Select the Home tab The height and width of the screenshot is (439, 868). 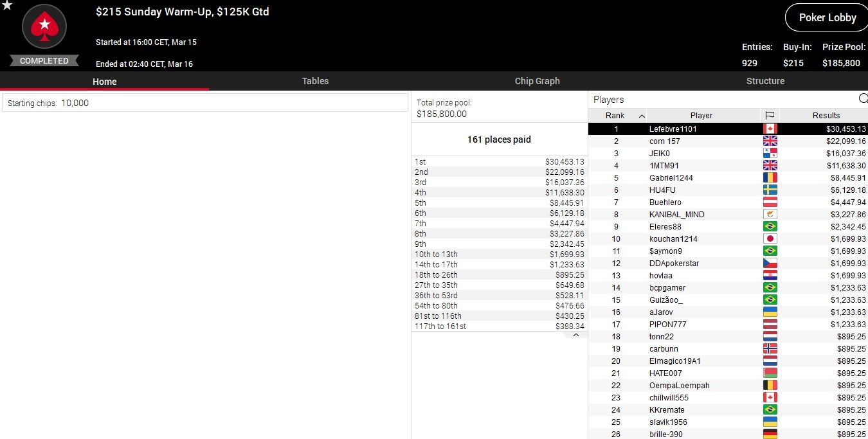104,82
